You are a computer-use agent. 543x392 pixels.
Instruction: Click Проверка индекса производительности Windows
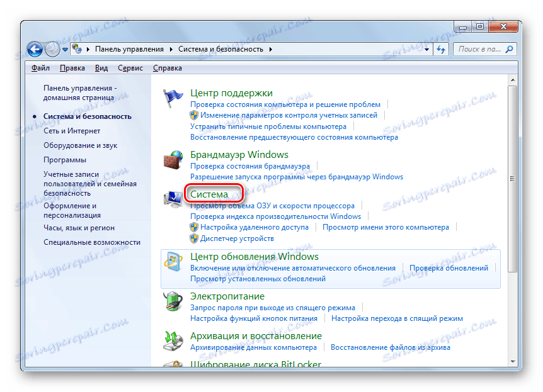click(x=276, y=216)
